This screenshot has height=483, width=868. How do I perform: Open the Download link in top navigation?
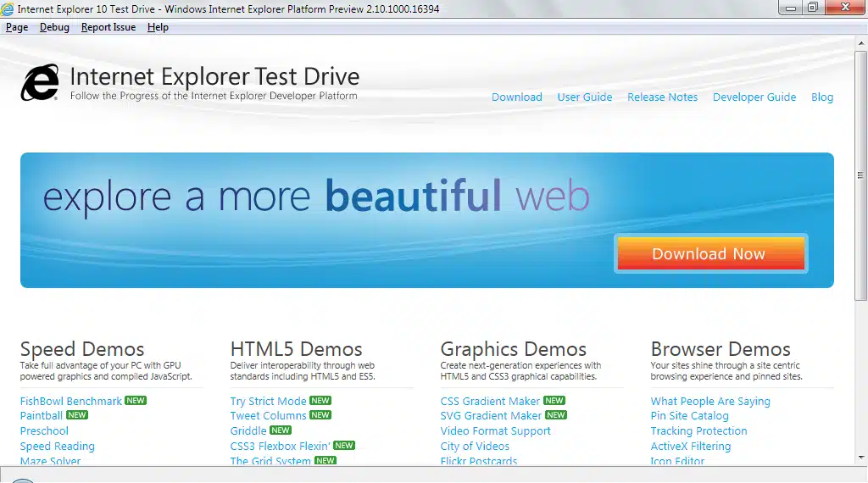[516, 97]
